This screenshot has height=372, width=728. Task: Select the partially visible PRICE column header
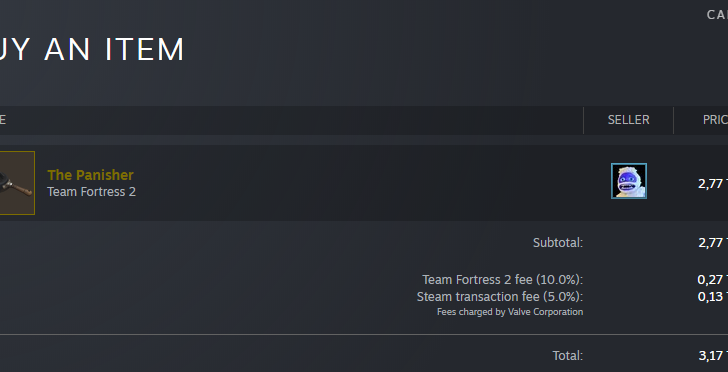[715, 120]
